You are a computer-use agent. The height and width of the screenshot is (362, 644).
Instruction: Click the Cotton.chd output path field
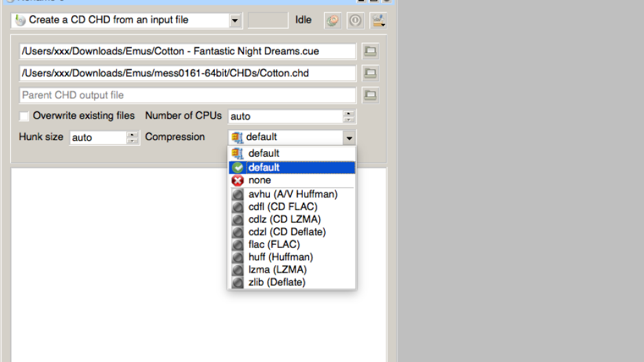click(x=187, y=73)
